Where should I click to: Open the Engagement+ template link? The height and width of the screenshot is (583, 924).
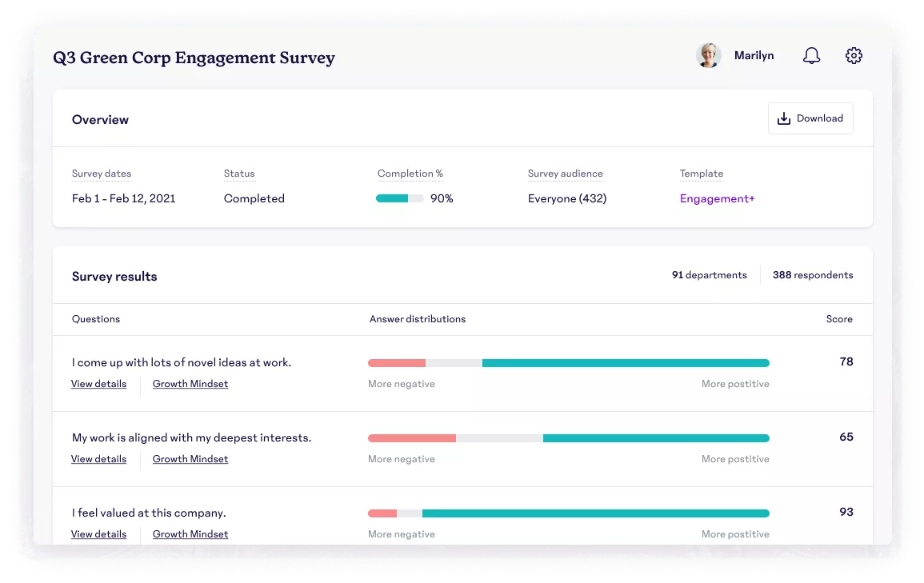717,198
